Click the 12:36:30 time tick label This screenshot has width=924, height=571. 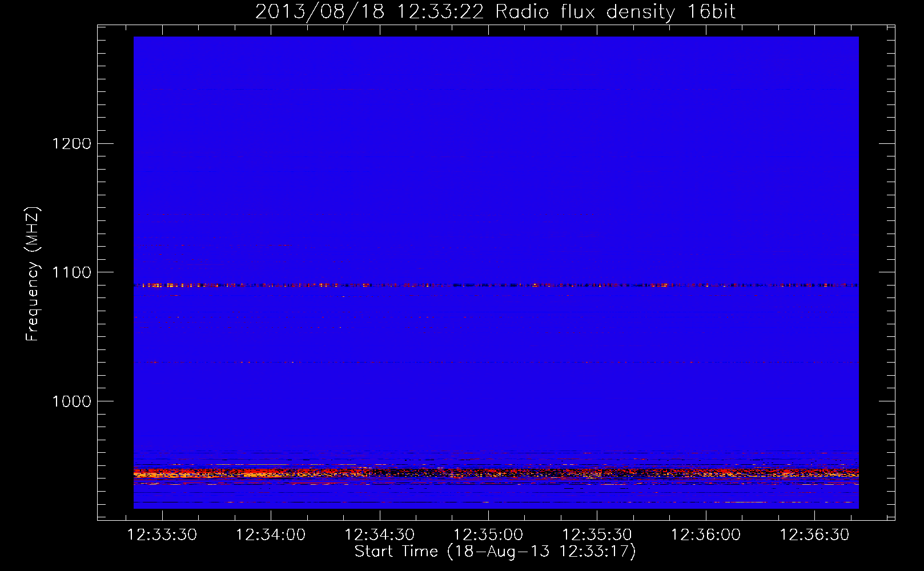point(815,535)
